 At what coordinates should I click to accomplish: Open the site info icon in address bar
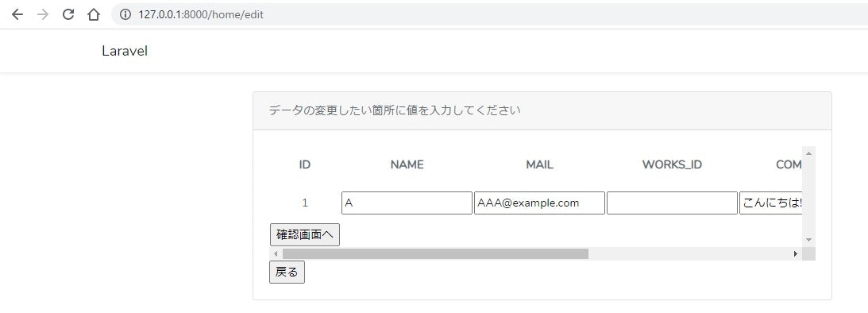click(x=125, y=14)
